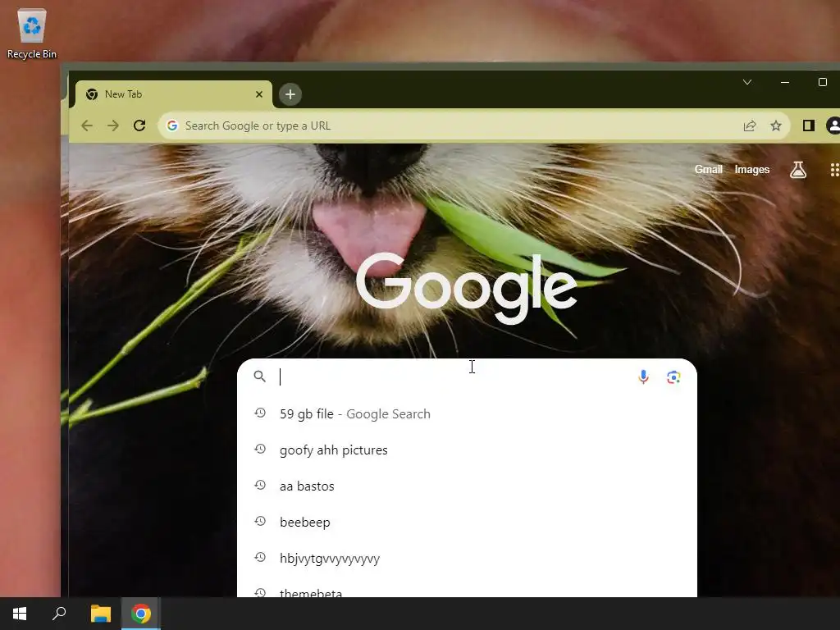
Task: Start voice search with microphone
Action: pyautogui.click(x=643, y=377)
